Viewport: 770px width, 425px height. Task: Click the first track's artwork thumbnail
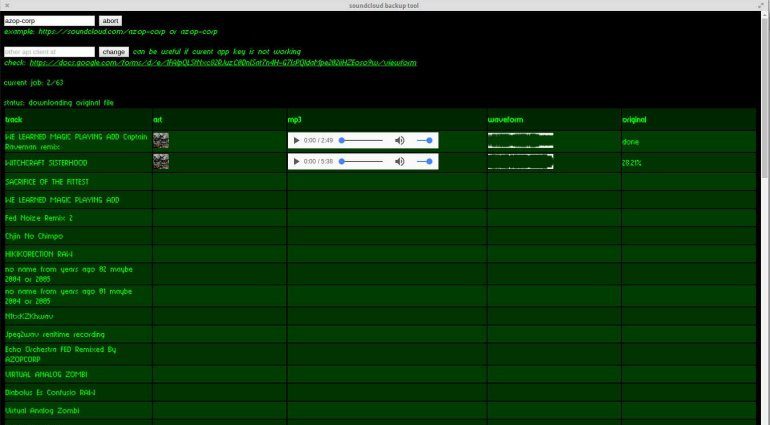(x=160, y=141)
